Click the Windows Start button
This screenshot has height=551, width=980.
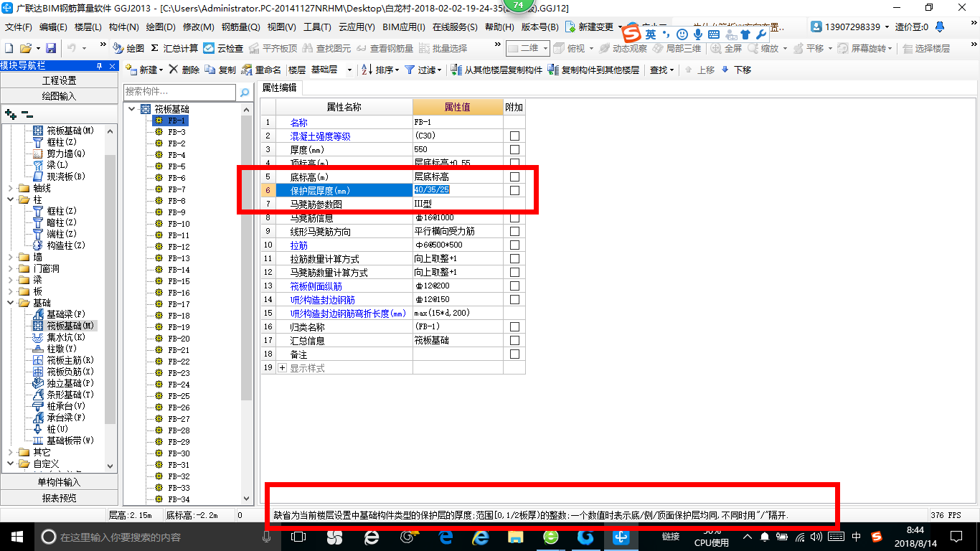pyautogui.click(x=17, y=536)
